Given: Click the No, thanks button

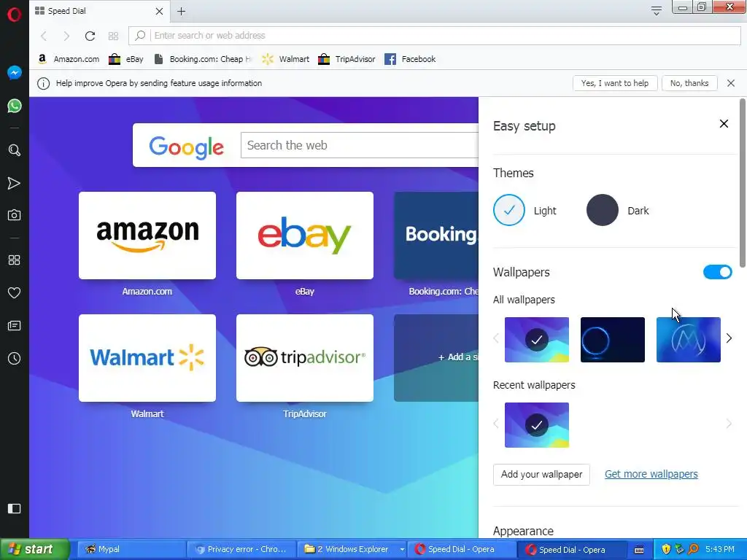Looking at the screenshot, I should pyautogui.click(x=689, y=83).
